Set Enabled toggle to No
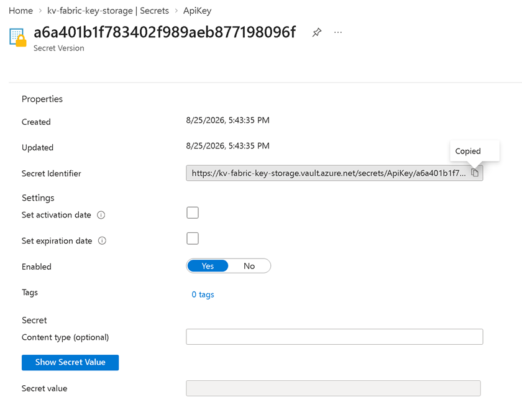522x420 pixels. [249, 266]
